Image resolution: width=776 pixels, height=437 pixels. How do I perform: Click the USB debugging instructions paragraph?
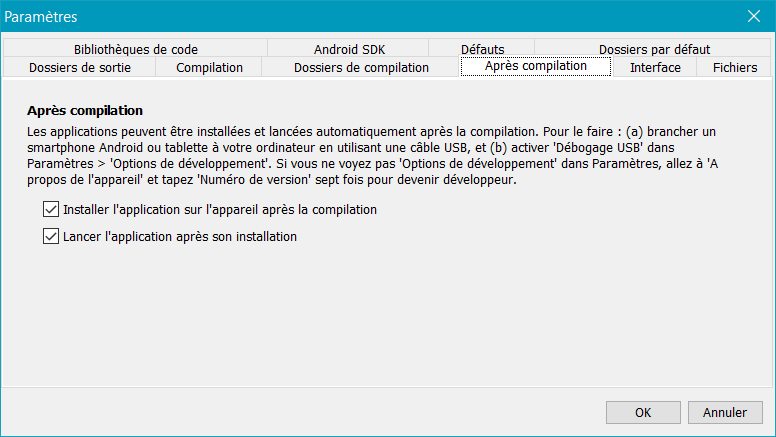click(372, 155)
